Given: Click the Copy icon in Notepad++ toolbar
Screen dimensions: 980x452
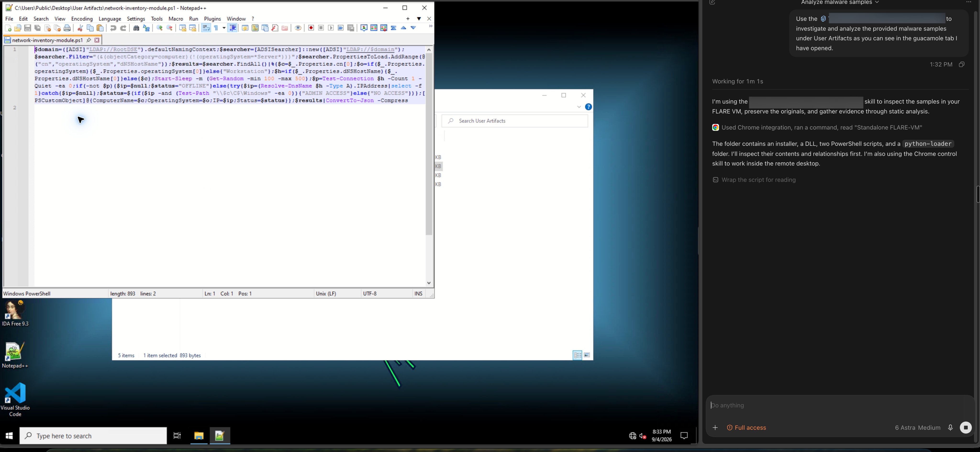Looking at the screenshot, I should click(x=90, y=28).
